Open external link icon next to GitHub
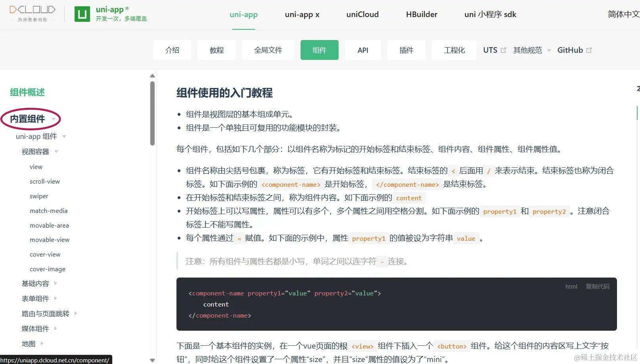Viewport: 640px width, 364px height. click(589, 50)
